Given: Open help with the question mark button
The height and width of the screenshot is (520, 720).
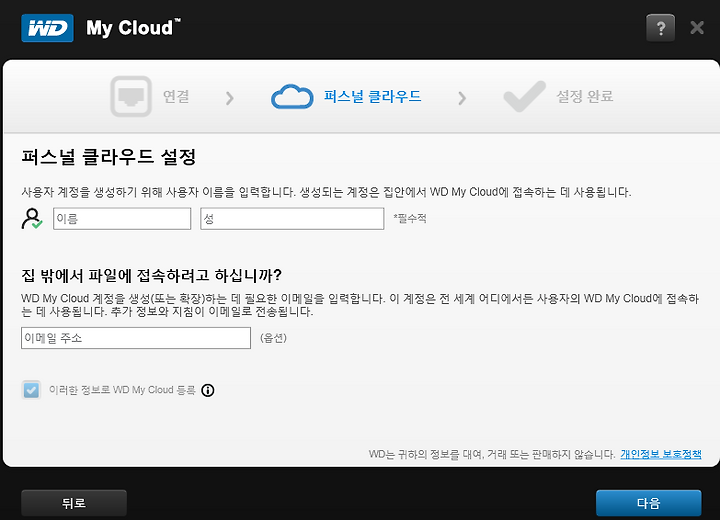Looking at the screenshot, I should point(660,28).
